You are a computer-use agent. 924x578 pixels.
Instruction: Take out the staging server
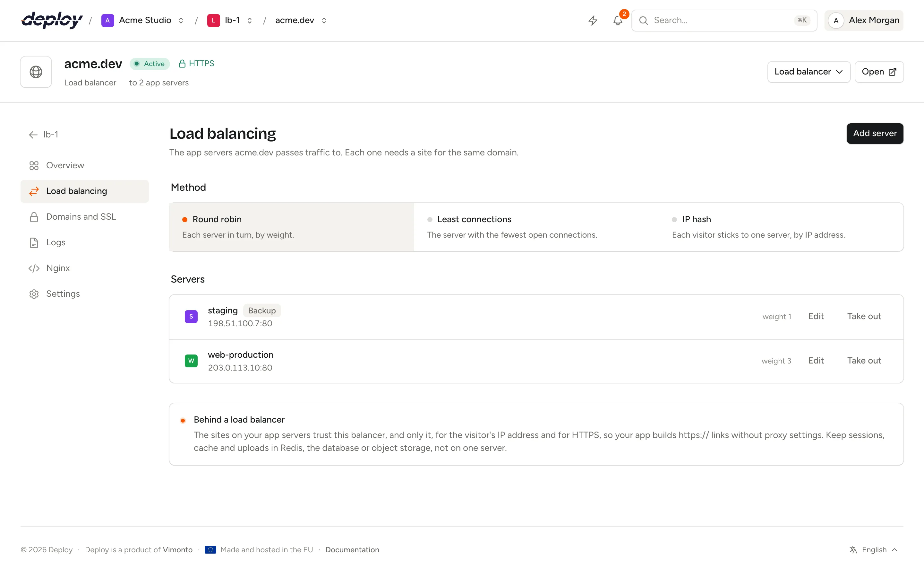[x=864, y=317]
